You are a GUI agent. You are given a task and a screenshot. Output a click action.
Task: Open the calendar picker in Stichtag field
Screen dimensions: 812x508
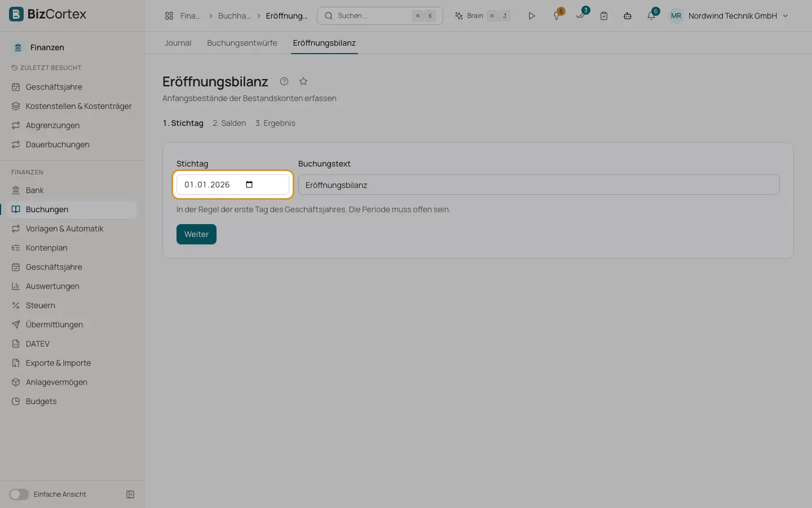(249, 185)
